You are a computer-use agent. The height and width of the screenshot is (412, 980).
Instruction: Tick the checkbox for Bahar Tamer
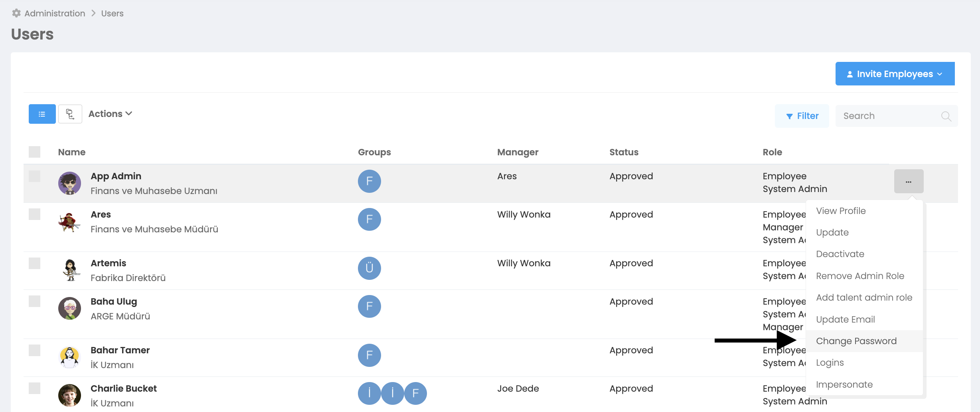[35, 350]
